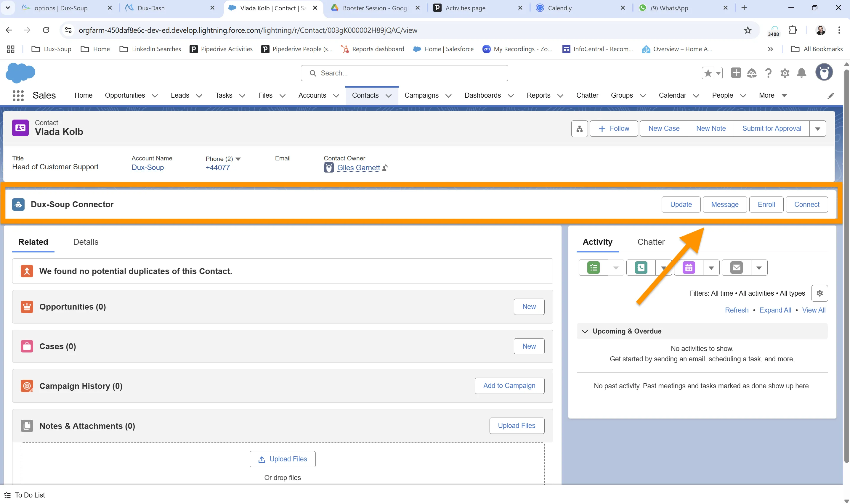Click the pencil icon to edit navigation
This screenshot has width=850, height=504.
tap(830, 96)
